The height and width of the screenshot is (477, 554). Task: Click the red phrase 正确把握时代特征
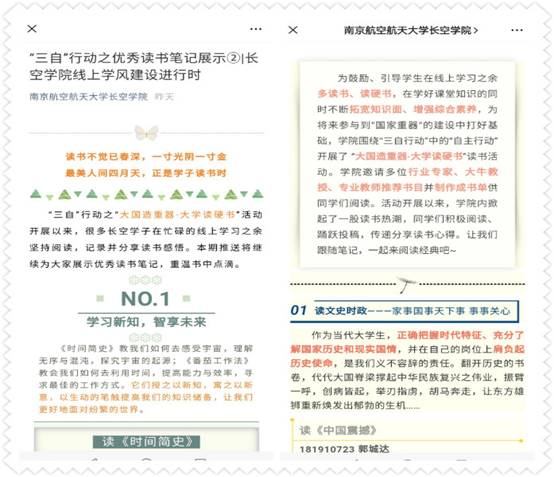pos(440,335)
